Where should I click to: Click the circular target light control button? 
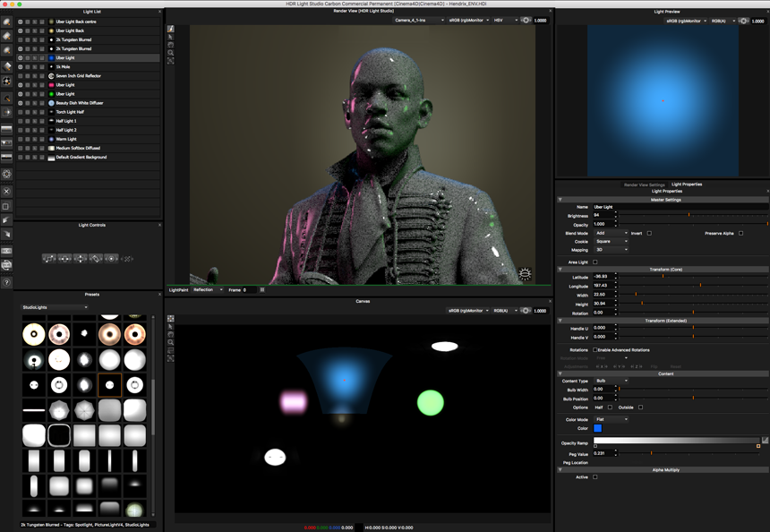(112, 258)
